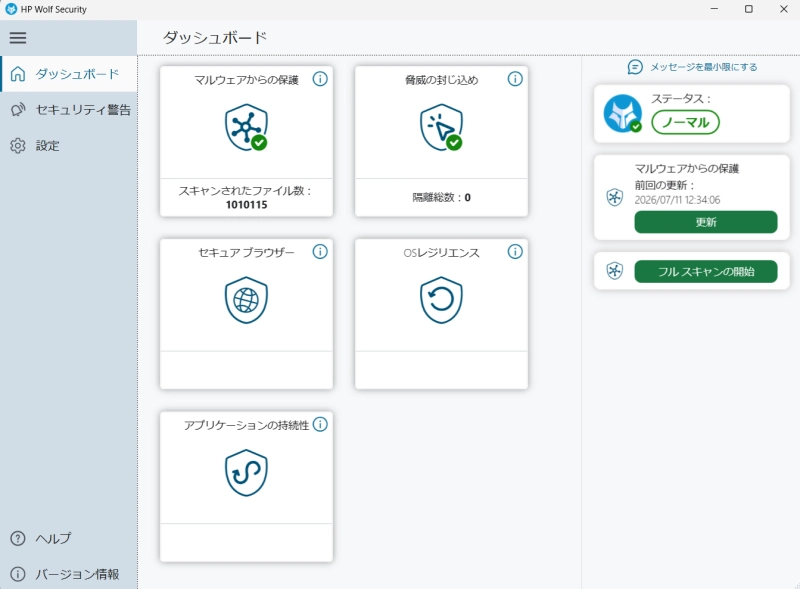Click the OS resilience restore shield icon
Screen dimensions: 800x589
click(441, 300)
